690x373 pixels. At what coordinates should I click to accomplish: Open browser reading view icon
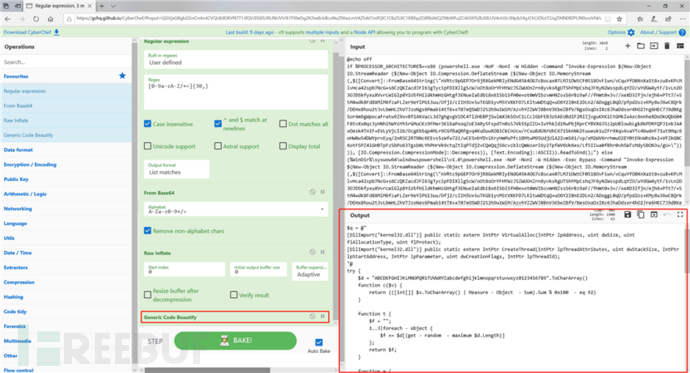[x=608, y=19]
